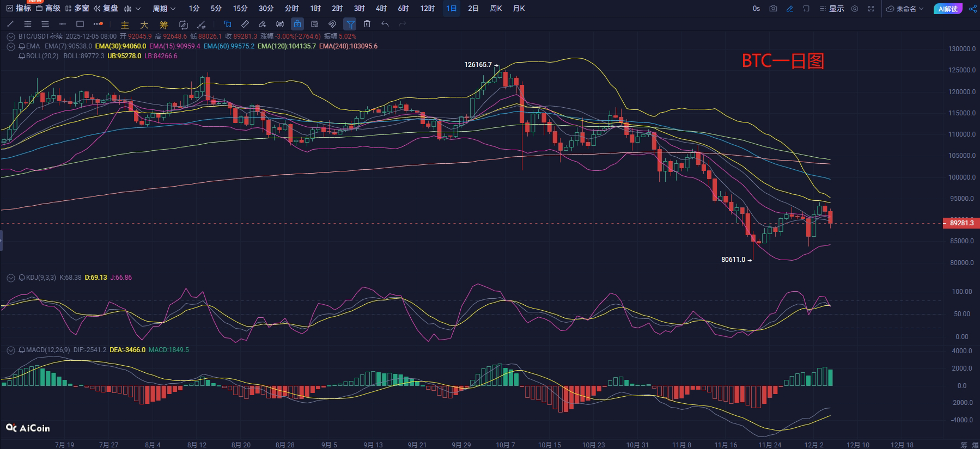This screenshot has width=980, height=449.
Task: Click the undo arrow in drawing toolbar
Action: point(385,24)
